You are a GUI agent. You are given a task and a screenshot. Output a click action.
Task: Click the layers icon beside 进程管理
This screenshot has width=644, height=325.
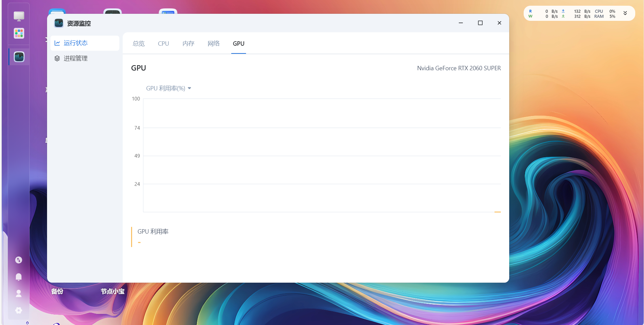[x=57, y=58]
